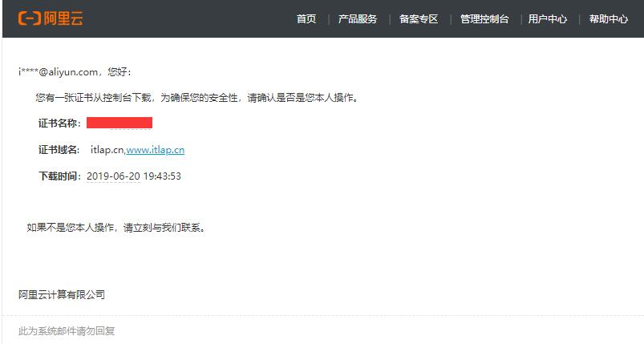Click the 阿里云计算有限公司 signature
644x344 pixels.
coord(62,294)
